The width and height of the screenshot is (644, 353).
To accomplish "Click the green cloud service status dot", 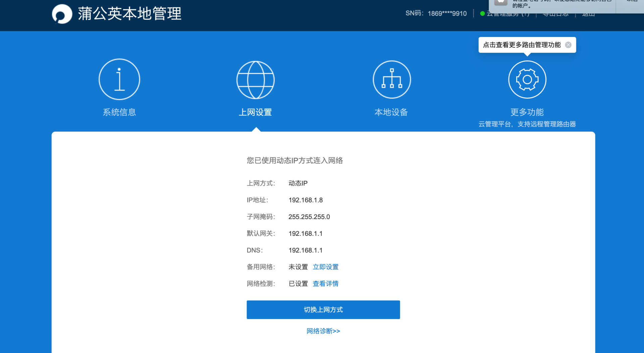I will pos(482,13).
